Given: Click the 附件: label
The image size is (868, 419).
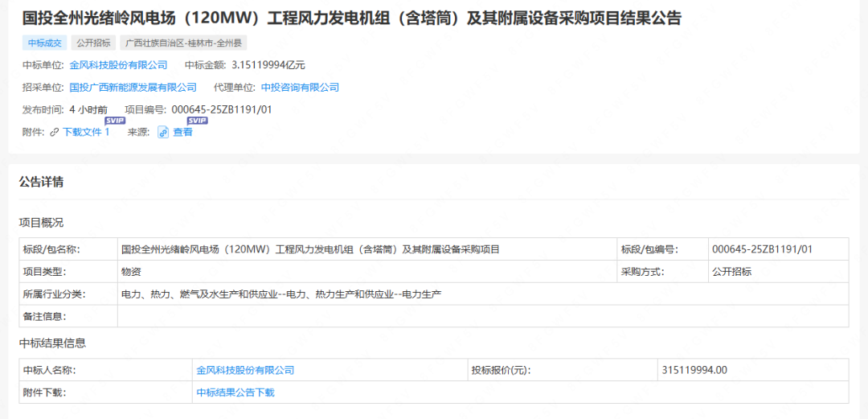Looking at the screenshot, I should click(34, 132).
